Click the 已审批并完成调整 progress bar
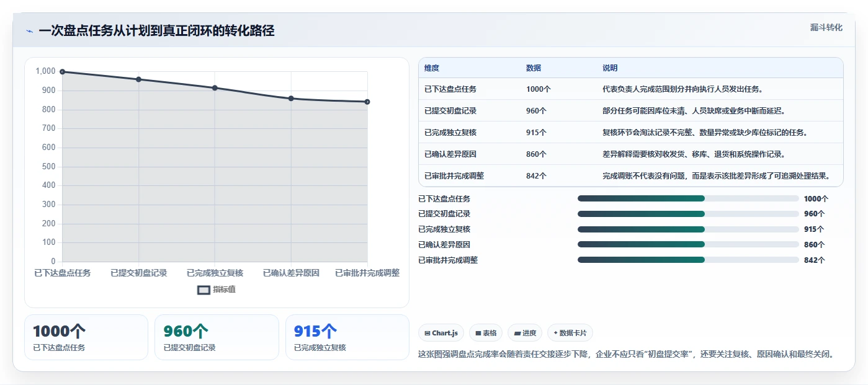Viewport: 868px width, 385px height. pos(688,260)
